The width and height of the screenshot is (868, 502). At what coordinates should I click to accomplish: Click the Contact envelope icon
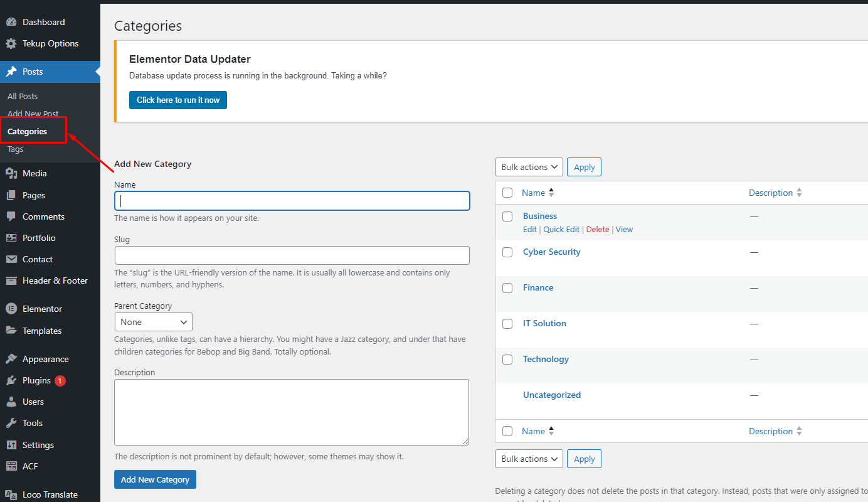[x=11, y=259]
